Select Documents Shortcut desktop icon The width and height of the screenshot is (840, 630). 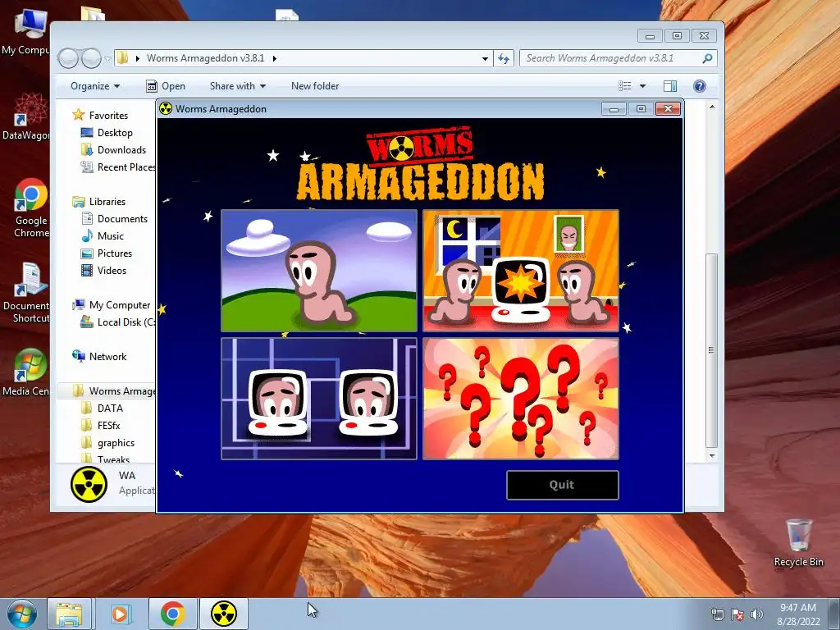[x=27, y=294]
